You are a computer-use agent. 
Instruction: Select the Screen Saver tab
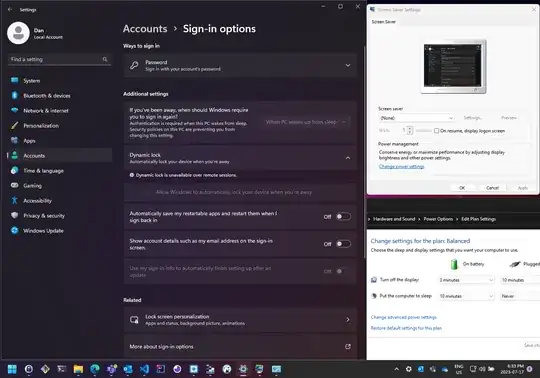click(x=383, y=22)
